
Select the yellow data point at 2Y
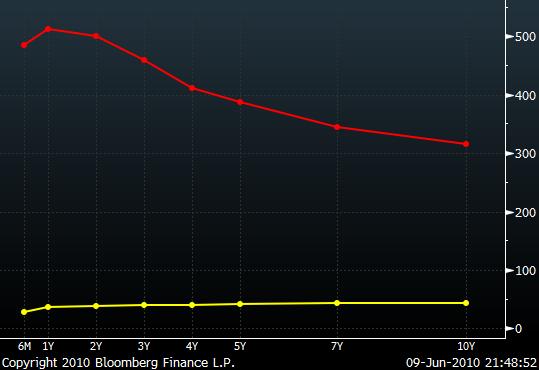96,306
